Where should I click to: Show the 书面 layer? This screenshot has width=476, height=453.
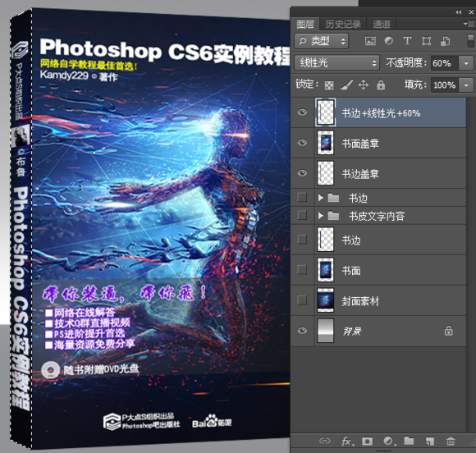[x=302, y=270]
